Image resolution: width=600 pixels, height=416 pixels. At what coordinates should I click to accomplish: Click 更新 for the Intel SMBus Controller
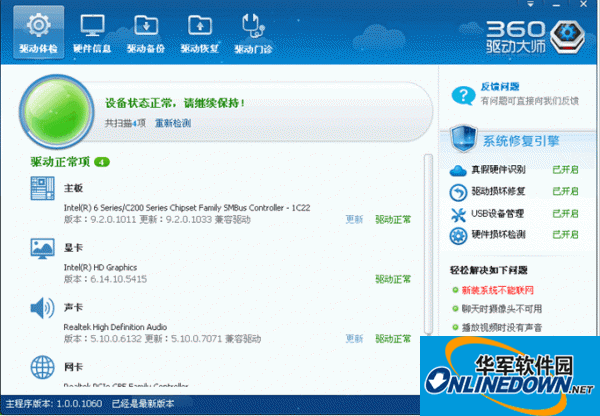pos(354,219)
